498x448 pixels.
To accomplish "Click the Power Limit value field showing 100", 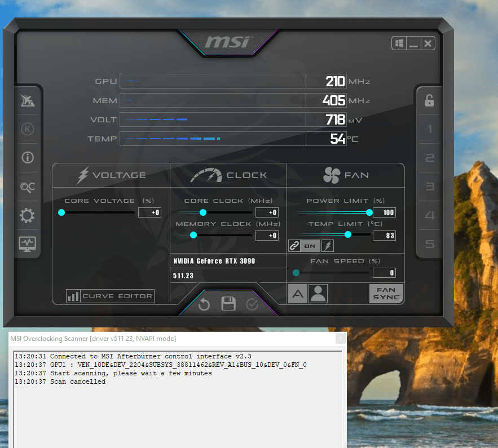I will [x=384, y=212].
